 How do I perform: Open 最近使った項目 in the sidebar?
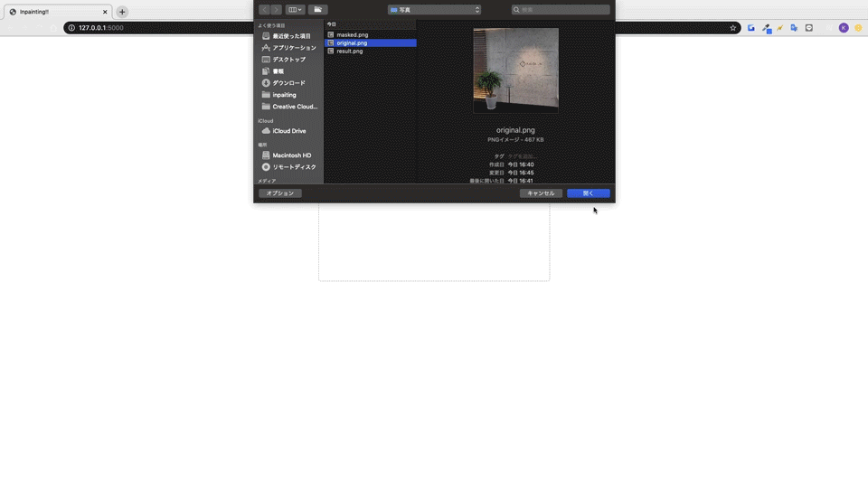click(x=291, y=36)
